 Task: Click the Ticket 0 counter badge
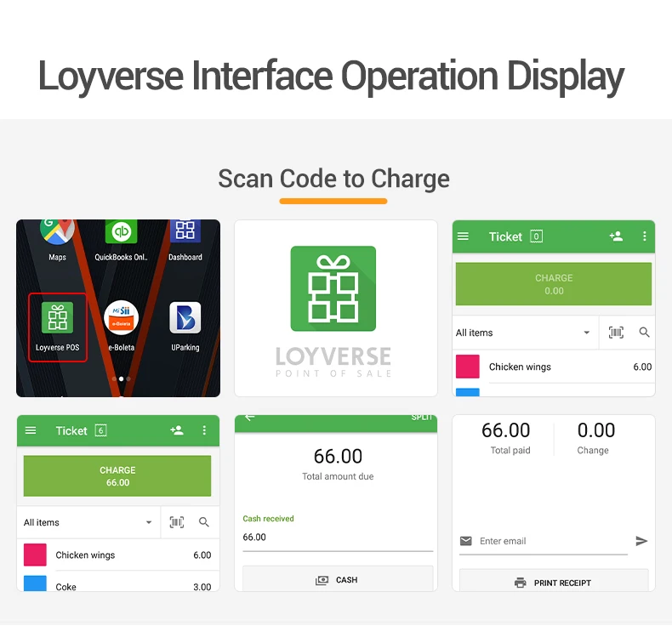point(536,236)
